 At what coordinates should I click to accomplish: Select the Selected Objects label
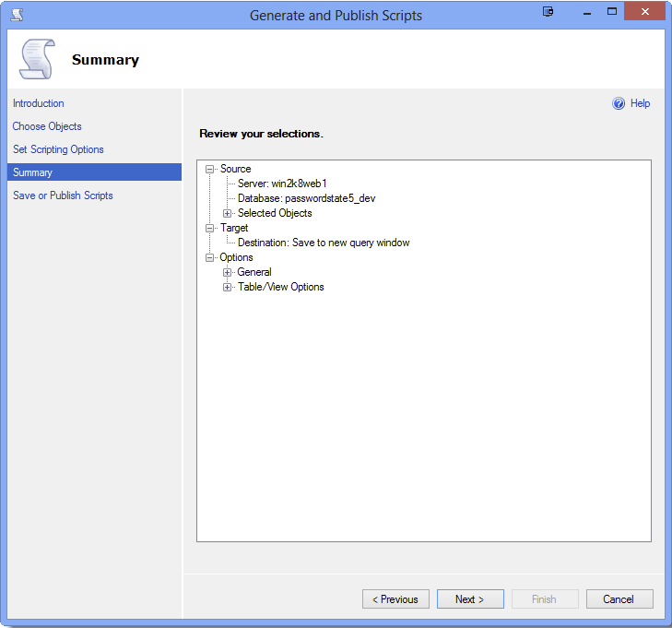pyautogui.click(x=275, y=213)
